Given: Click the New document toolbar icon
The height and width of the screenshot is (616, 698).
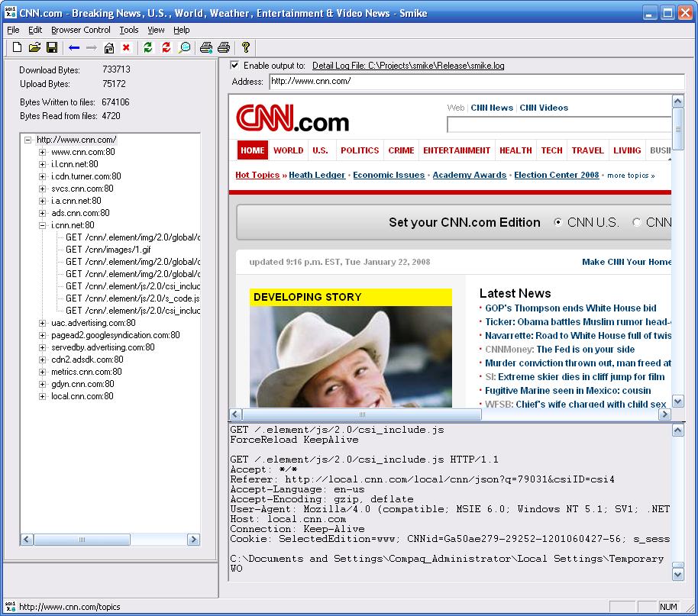Looking at the screenshot, I should coord(18,48).
